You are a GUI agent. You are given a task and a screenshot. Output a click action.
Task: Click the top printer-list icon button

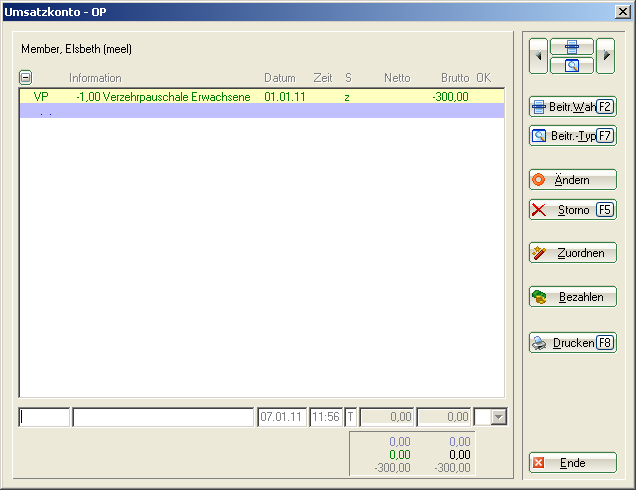(x=572, y=47)
